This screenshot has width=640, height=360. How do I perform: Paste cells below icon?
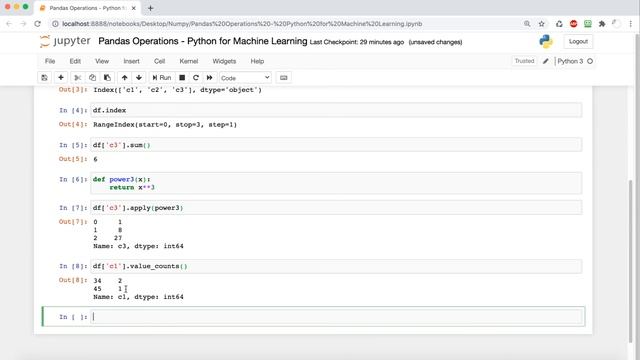tap(107, 78)
